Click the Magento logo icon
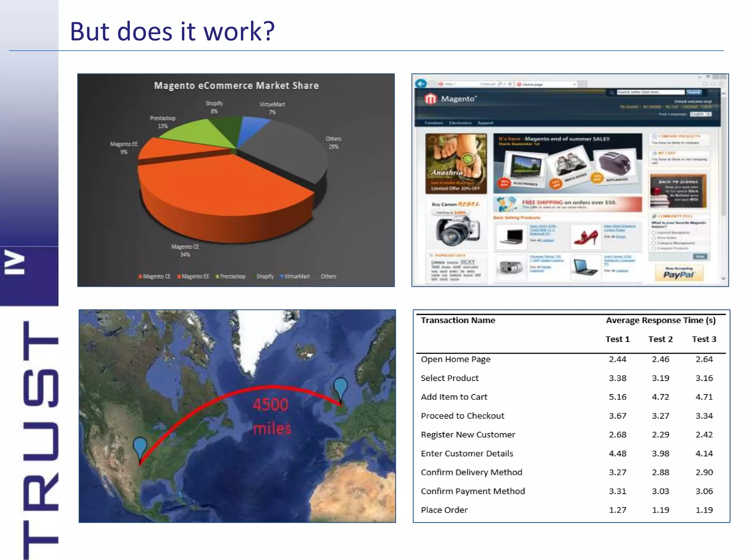 tap(430, 99)
